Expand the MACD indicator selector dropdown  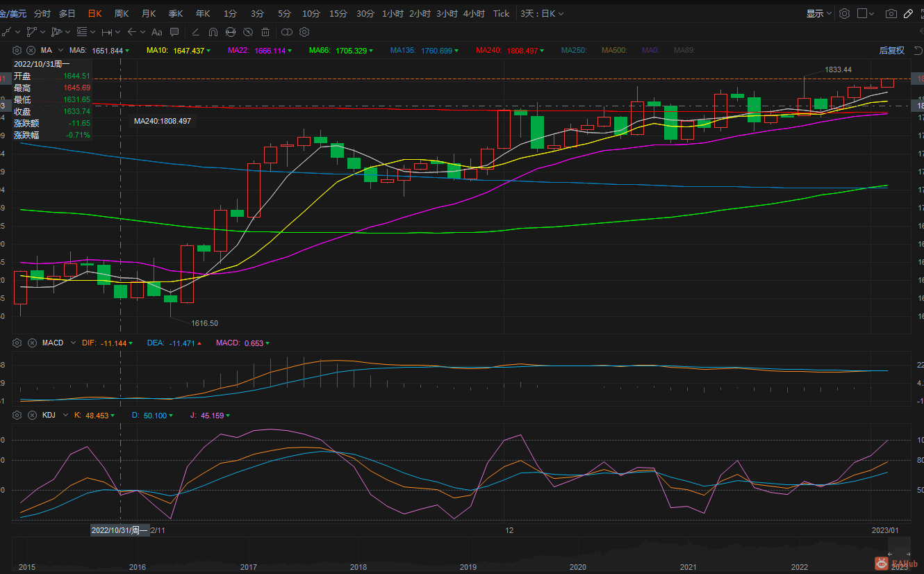click(73, 343)
